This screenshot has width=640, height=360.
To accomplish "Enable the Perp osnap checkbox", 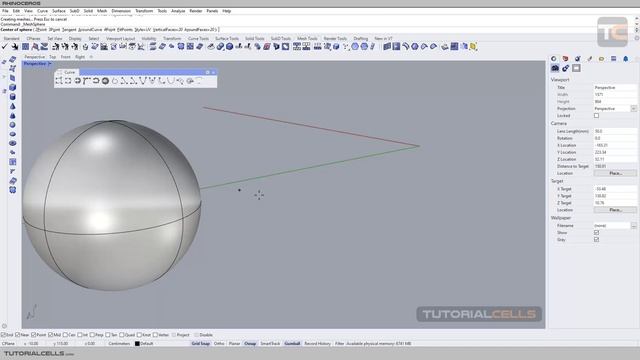I will pos(92,335).
